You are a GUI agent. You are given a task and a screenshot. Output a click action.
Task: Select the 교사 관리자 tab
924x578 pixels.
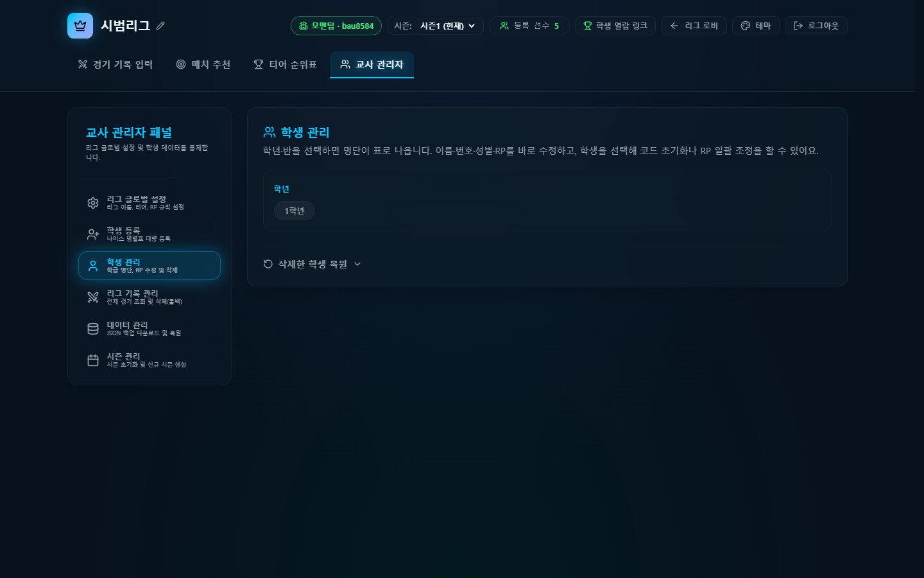click(372, 64)
